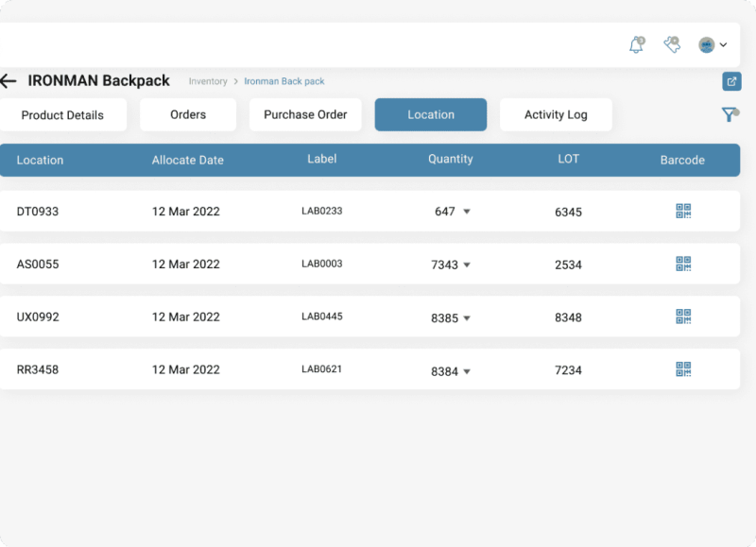Open the filter funnel icon
This screenshot has height=547, width=756.
click(730, 114)
